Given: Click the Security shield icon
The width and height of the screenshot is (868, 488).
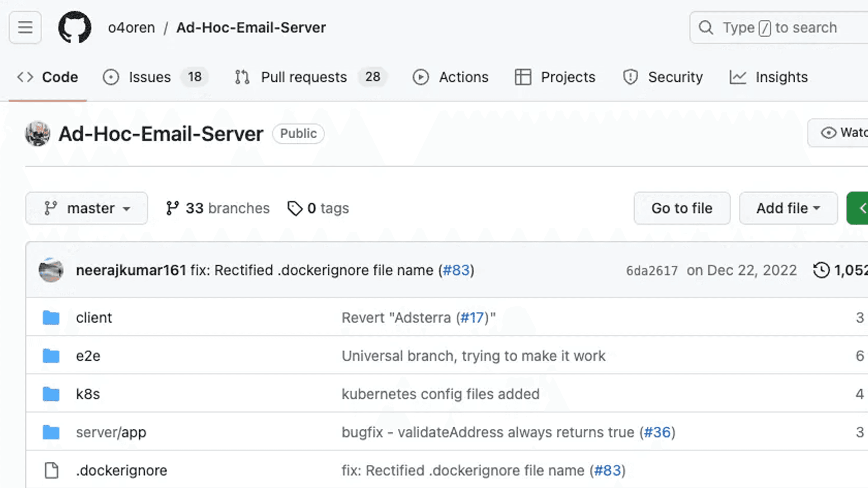Looking at the screenshot, I should 630,77.
